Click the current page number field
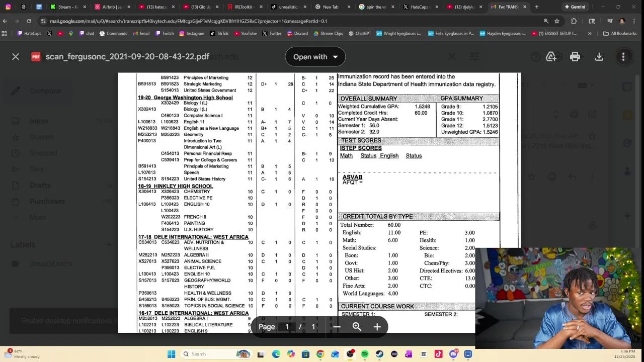The image size is (644, 362). 287,327
